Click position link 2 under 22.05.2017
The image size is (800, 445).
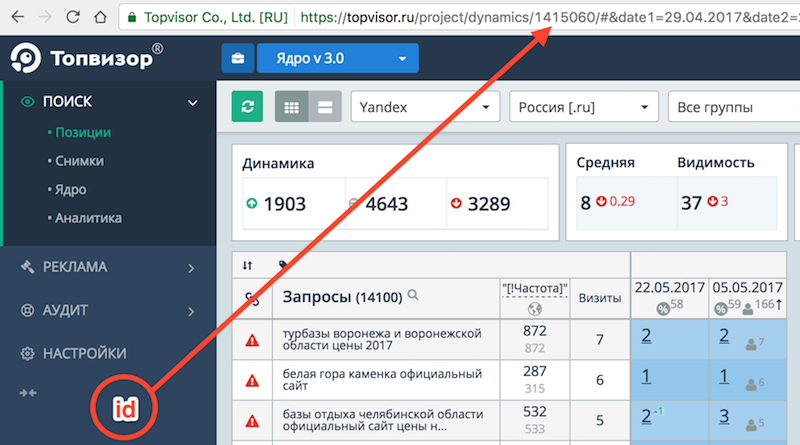tap(646, 336)
